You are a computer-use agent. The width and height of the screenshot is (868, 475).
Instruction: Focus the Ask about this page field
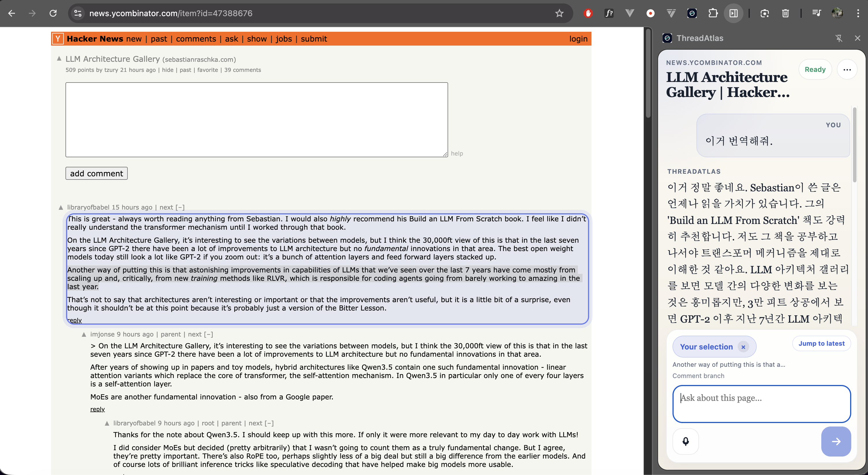761,403
